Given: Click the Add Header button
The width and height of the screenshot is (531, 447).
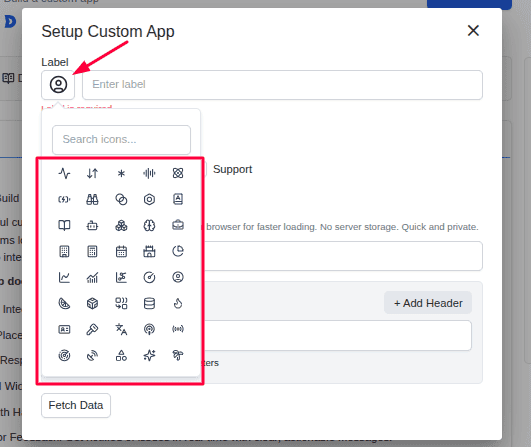Looking at the screenshot, I should (x=428, y=303).
